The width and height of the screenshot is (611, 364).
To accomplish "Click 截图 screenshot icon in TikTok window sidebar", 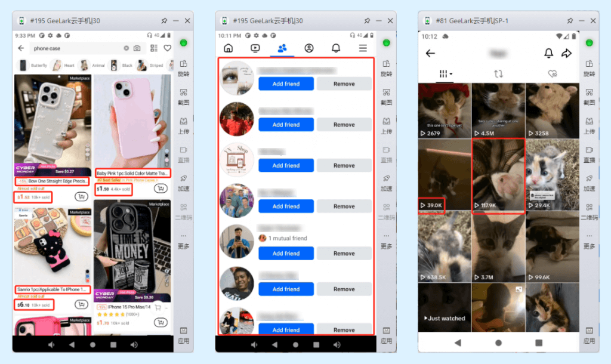I will pos(589,97).
